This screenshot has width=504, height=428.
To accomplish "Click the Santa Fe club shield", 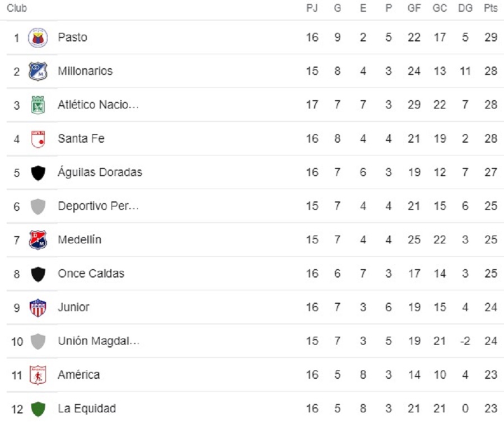I will tap(38, 139).
